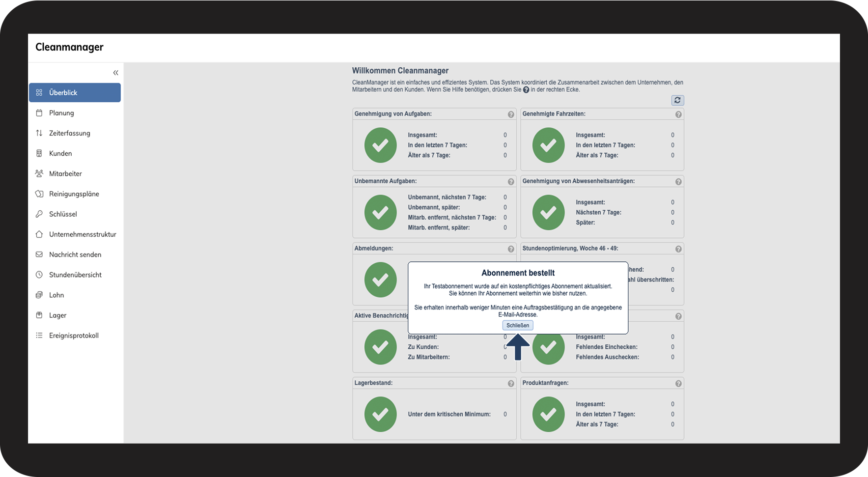This screenshot has height=477, width=868.
Task: Click green checkmark in Produktanfragen card
Action: (x=548, y=414)
